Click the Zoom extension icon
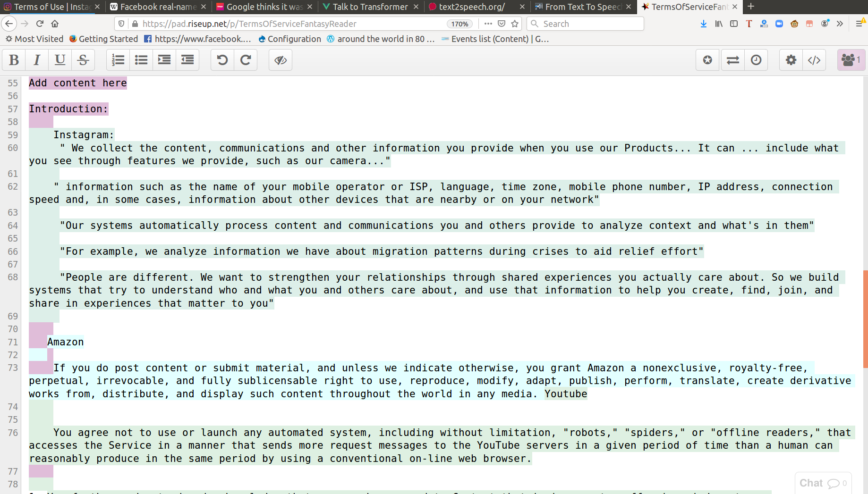 pos(779,24)
